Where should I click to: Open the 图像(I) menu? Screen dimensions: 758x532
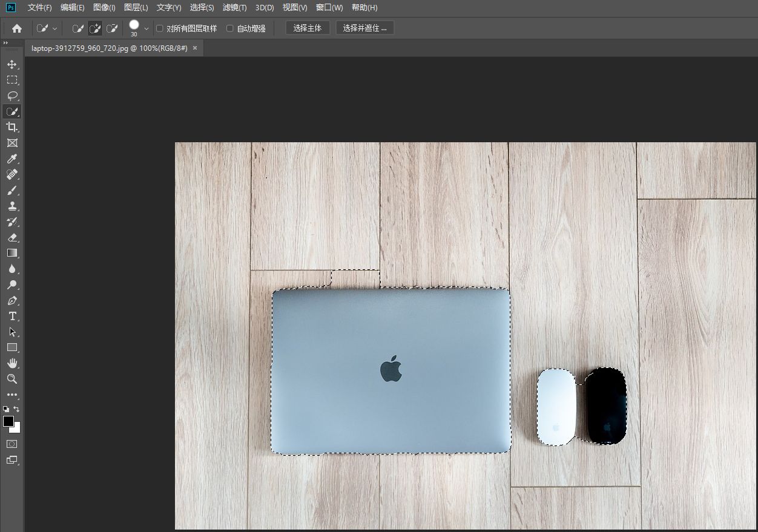[x=104, y=8]
